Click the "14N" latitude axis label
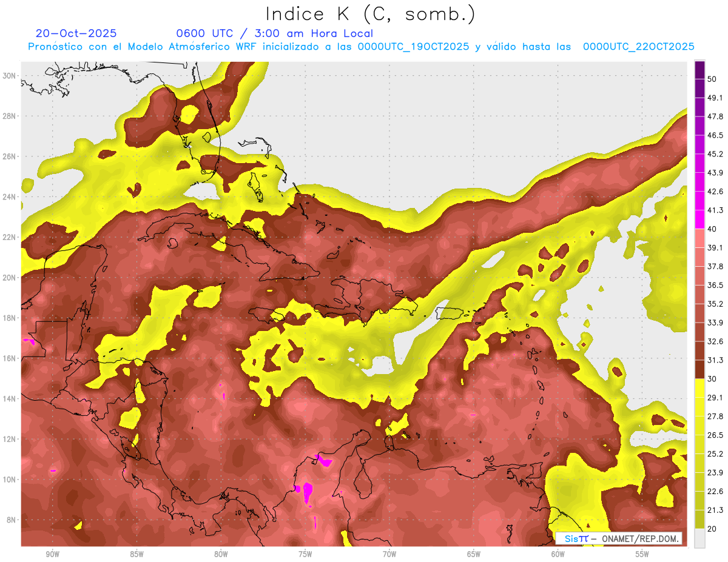Screen dimensions: 728x562 tap(9, 399)
